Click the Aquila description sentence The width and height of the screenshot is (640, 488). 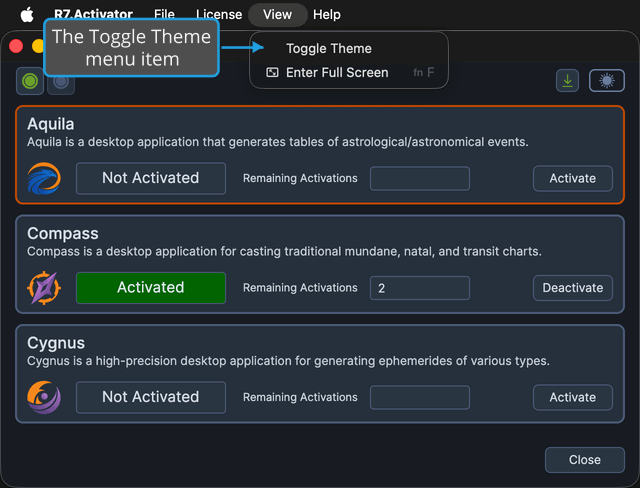[278, 142]
